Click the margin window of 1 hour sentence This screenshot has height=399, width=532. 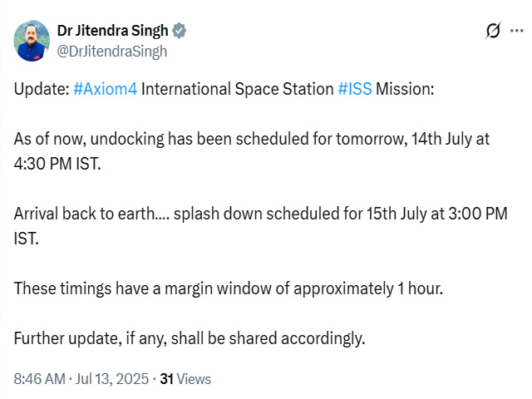(229, 288)
